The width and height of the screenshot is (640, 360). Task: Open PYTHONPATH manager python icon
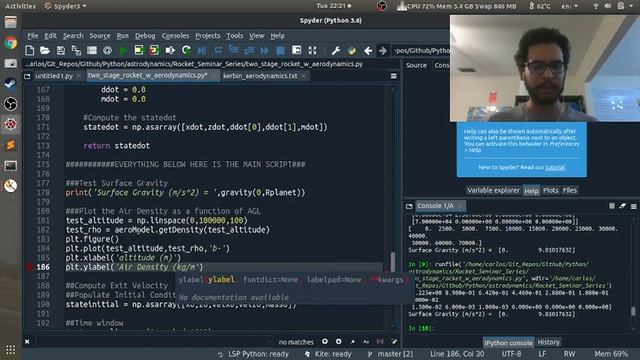coord(352,51)
